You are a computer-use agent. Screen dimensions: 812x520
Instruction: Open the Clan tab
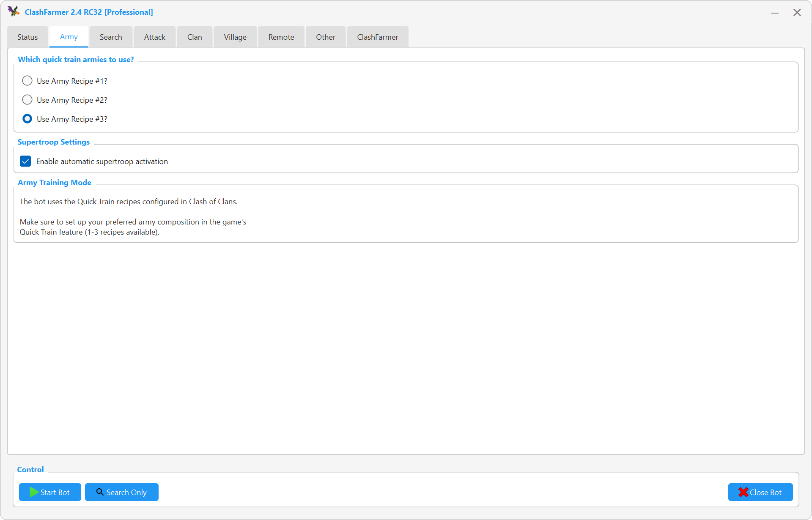pos(195,37)
